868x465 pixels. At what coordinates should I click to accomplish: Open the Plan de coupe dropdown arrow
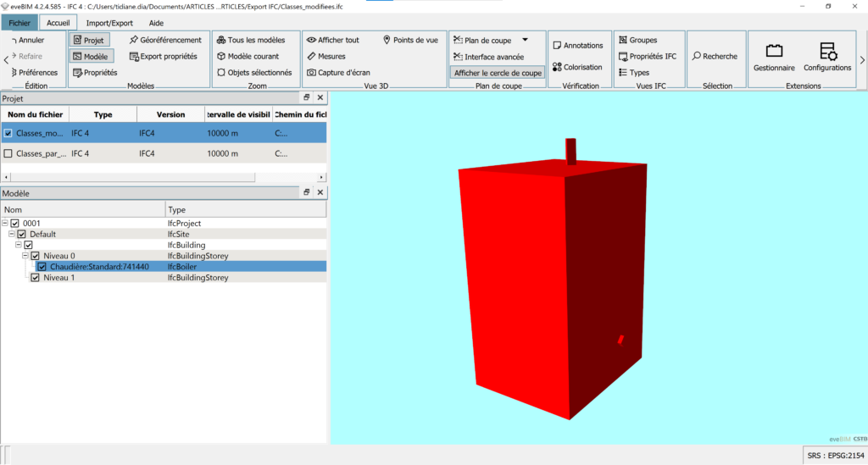[525, 40]
